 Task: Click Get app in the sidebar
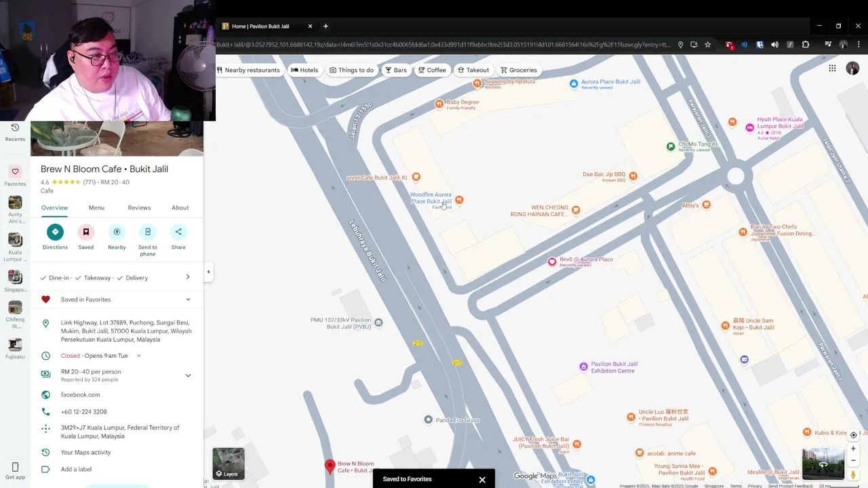[15, 471]
